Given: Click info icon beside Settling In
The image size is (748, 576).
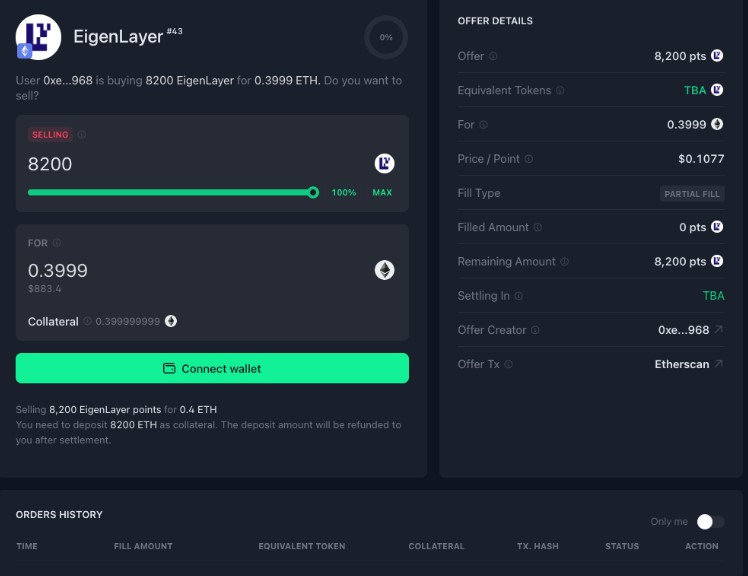Looking at the screenshot, I should coord(518,296).
